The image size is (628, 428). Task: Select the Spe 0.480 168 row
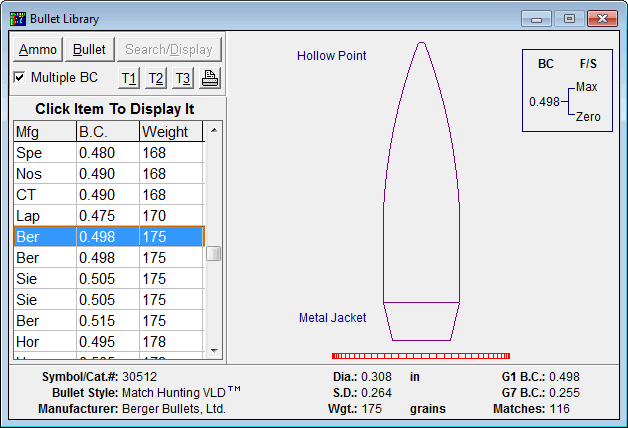pyautogui.click(x=109, y=153)
